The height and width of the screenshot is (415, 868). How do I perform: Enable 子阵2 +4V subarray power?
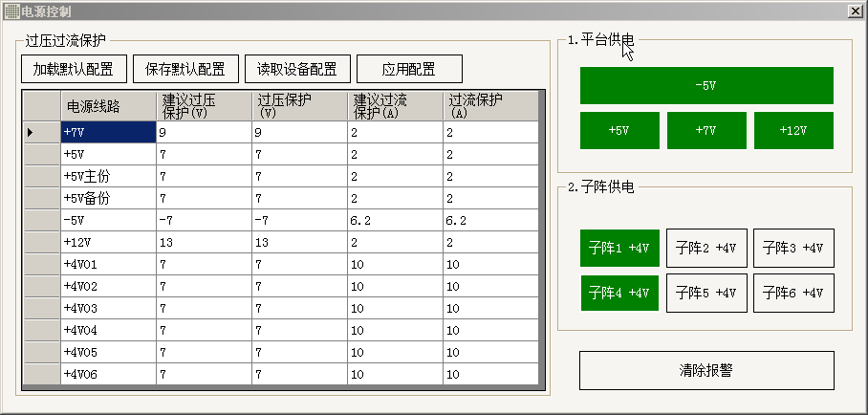706,248
